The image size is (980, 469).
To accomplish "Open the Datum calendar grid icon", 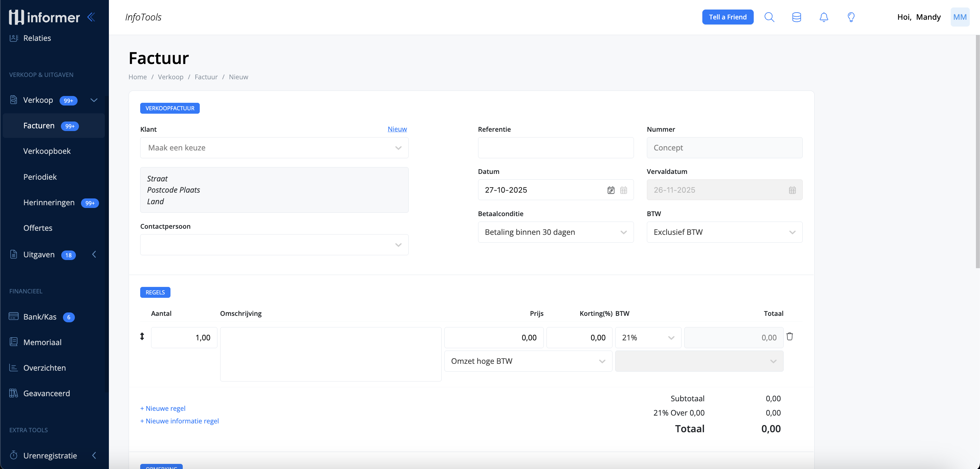I will pos(623,190).
